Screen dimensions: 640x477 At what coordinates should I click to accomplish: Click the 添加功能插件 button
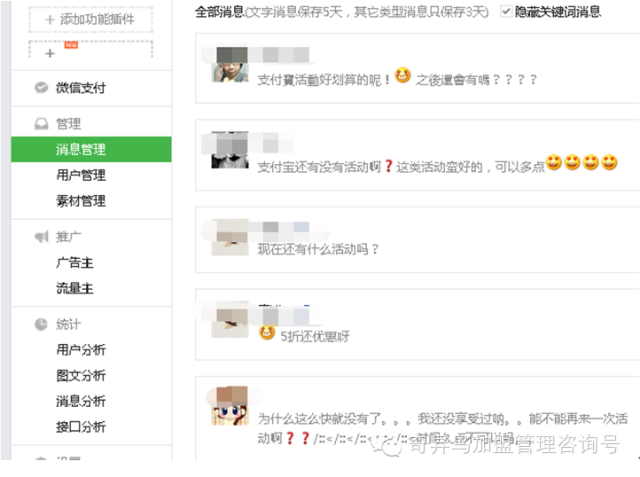pyautogui.click(x=91, y=19)
